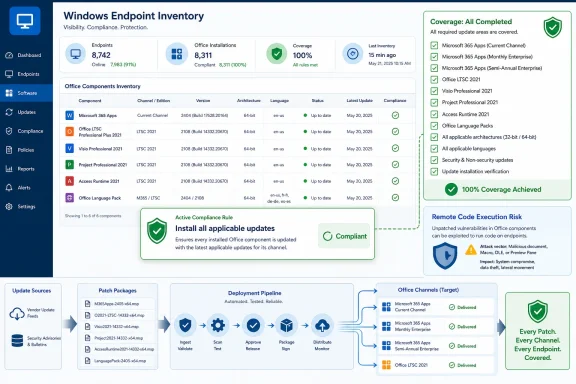Click the Office LTSC Professional Plus icon

(69, 132)
